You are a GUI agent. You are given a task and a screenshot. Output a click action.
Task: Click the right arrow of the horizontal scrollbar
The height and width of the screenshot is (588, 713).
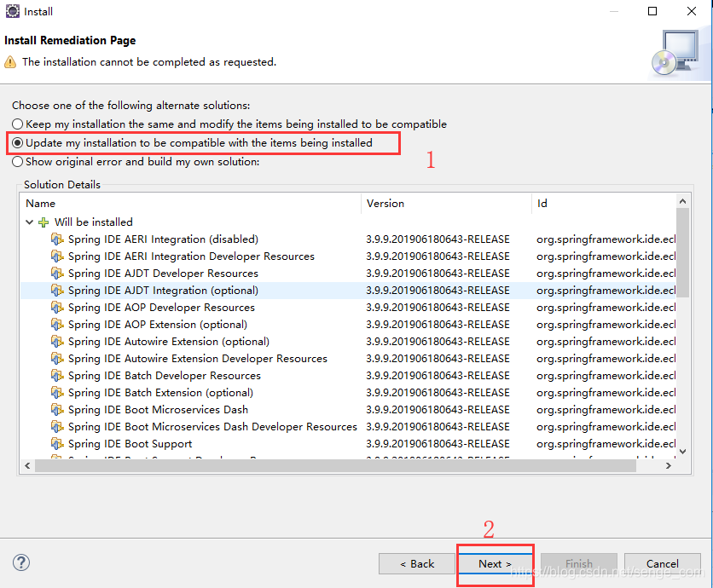point(669,466)
